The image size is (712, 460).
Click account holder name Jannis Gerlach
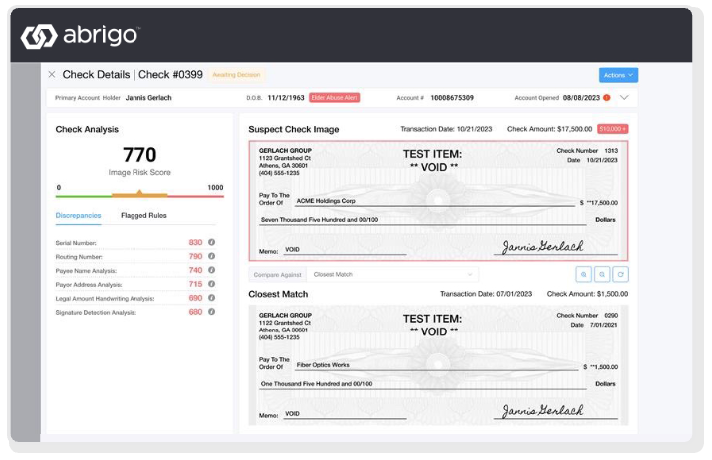tap(148, 98)
